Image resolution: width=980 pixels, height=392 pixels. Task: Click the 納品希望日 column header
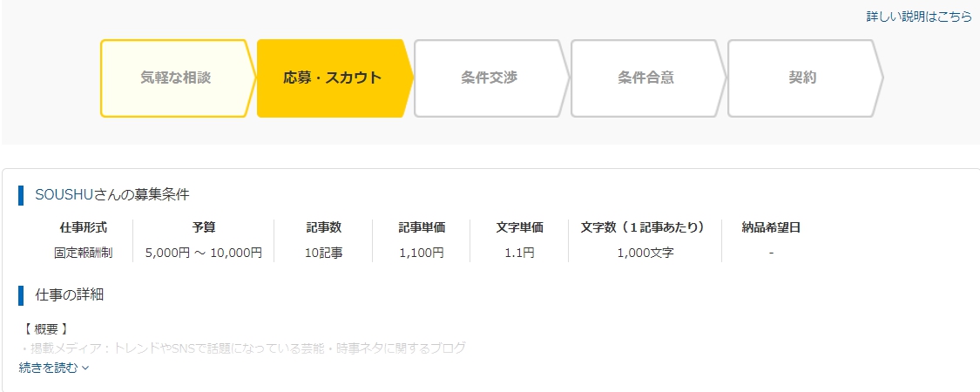coord(771,227)
